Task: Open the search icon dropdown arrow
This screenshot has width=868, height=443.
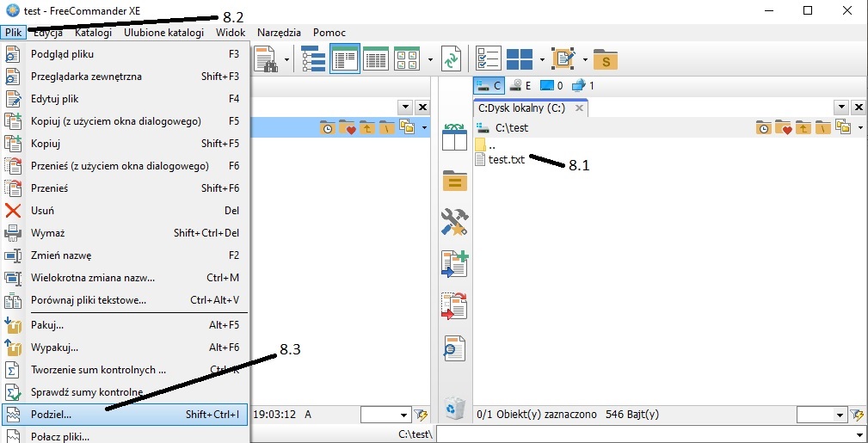Action: 286,59
